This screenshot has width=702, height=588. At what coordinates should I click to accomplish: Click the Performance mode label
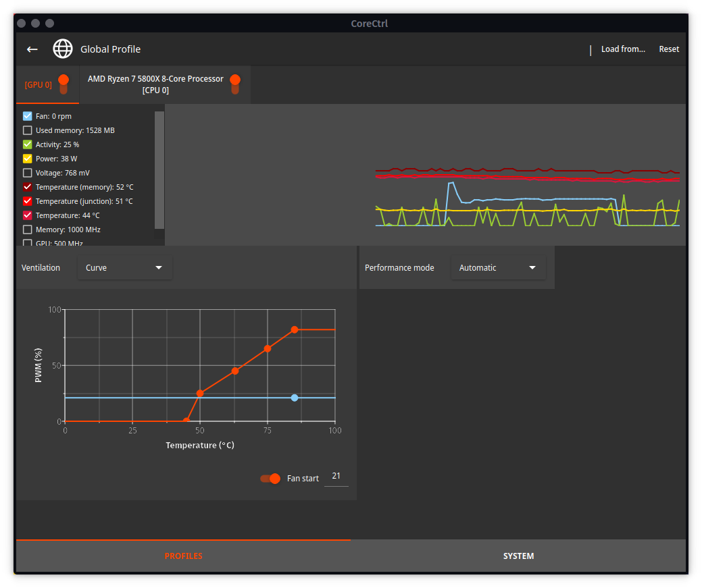click(399, 267)
